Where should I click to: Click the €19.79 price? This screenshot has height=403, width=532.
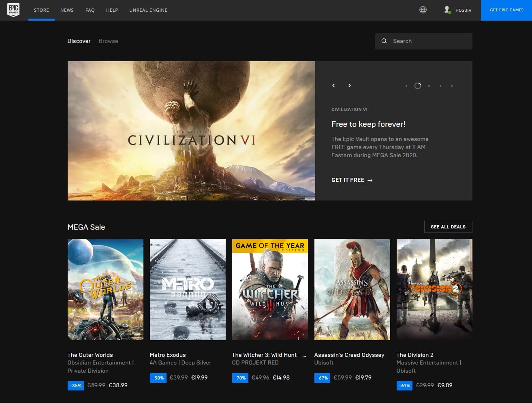coord(363,377)
